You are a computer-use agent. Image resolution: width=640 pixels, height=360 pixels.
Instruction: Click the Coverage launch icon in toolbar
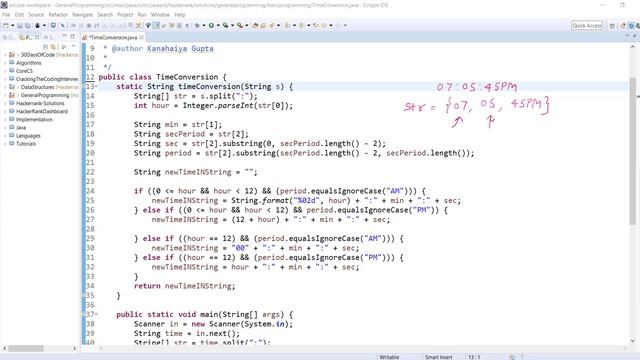click(x=225, y=25)
